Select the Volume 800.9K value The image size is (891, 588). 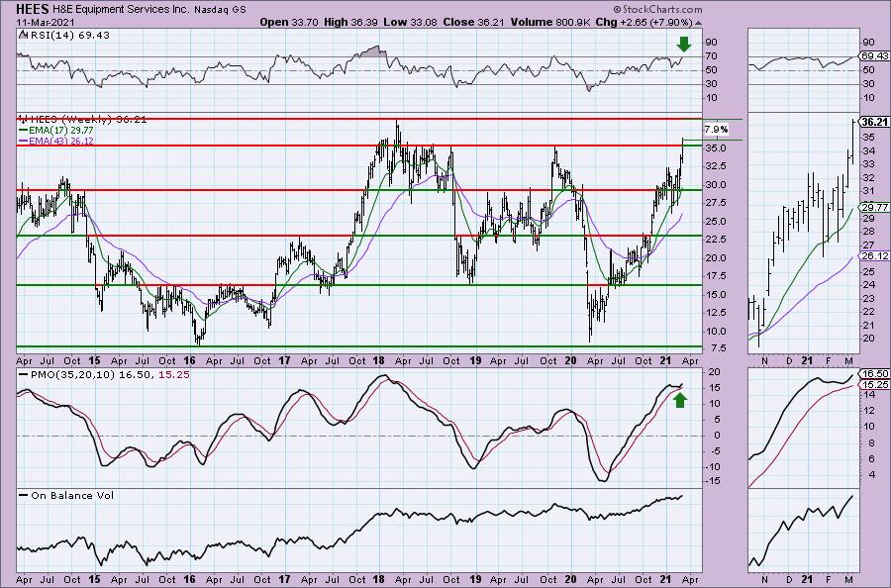click(551, 22)
